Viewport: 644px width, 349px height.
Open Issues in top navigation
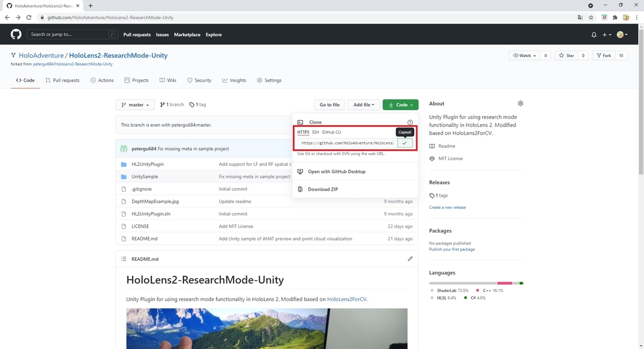tap(162, 34)
